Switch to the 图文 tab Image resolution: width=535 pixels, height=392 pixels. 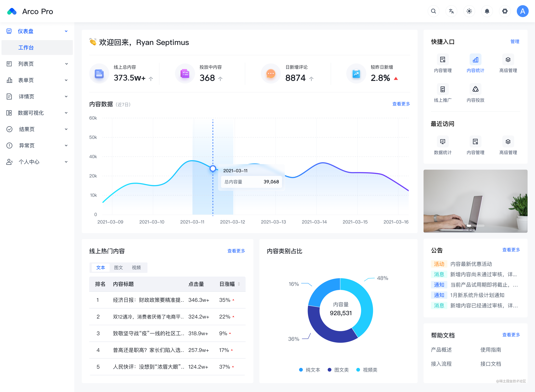[x=118, y=267]
